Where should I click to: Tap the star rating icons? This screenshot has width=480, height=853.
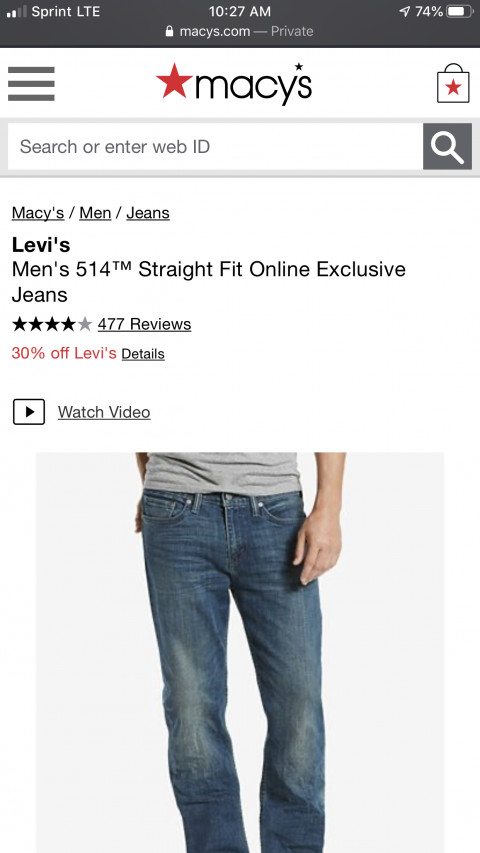[x=52, y=325]
